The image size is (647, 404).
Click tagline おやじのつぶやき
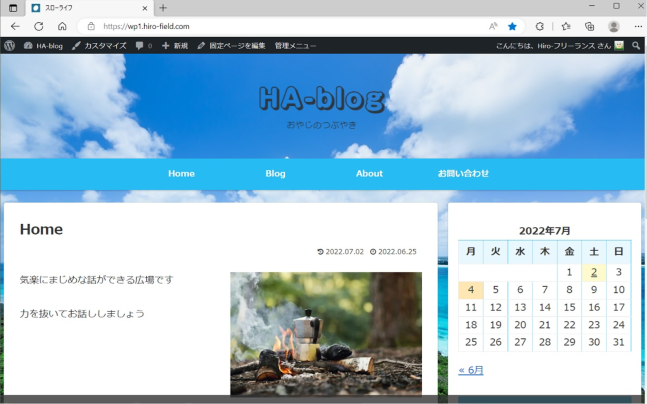321,125
